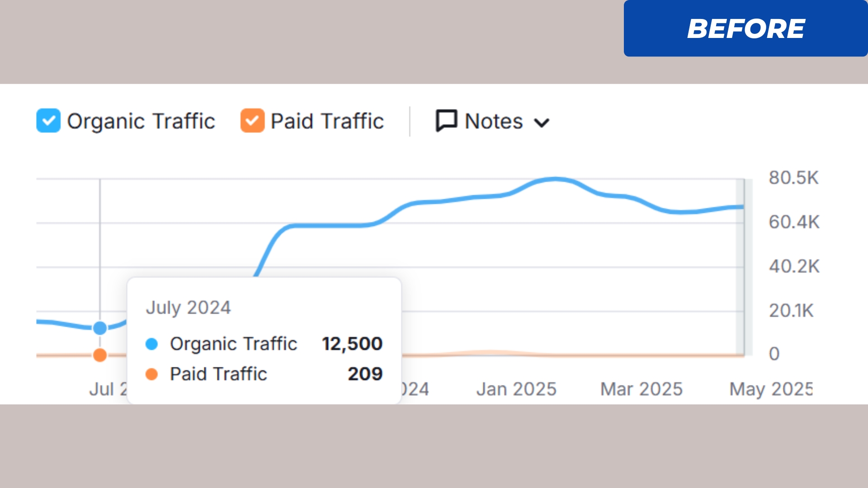Click the BEFORE banner
868x488 pixels.
pyautogui.click(x=745, y=28)
